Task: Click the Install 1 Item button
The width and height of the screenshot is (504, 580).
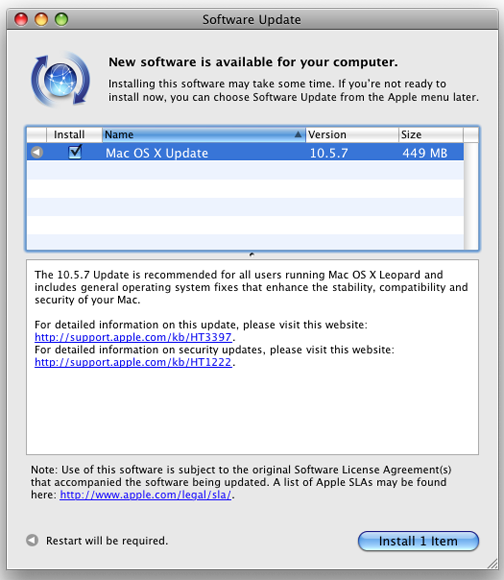Action: pyautogui.click(x=418, y=541)
